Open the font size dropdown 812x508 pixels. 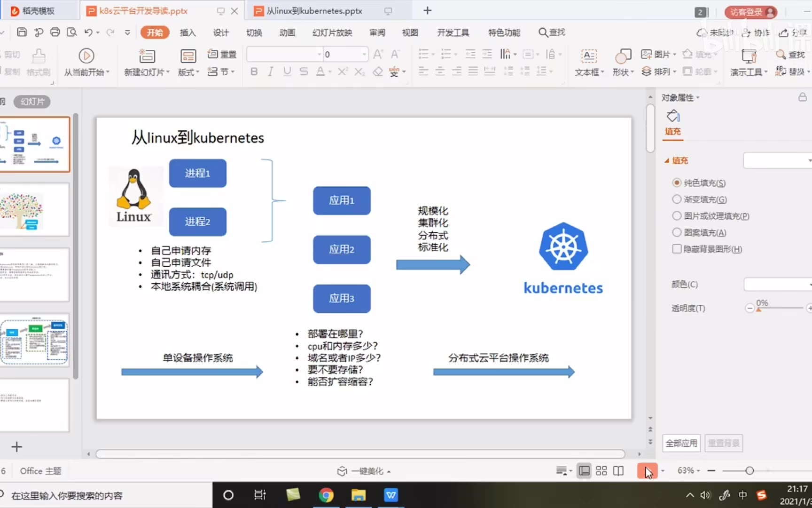point(364,55)
